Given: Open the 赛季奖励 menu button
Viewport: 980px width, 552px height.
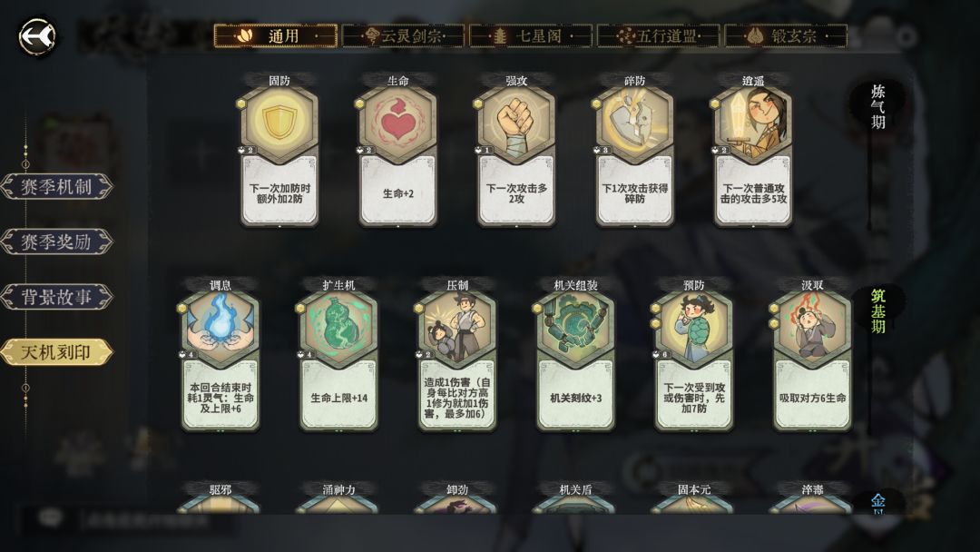Looking at the screenshot, I should click(56, 241).
